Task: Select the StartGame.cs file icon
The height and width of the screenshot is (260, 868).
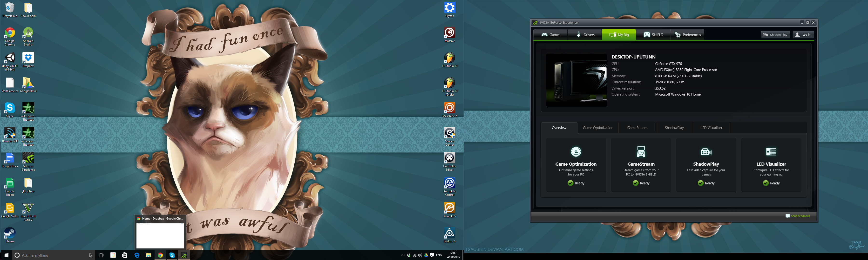Action: click(10, 85)
